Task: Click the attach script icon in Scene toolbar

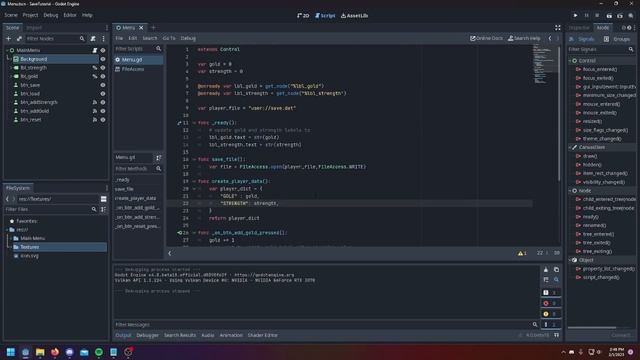Action: coord(93,38)
